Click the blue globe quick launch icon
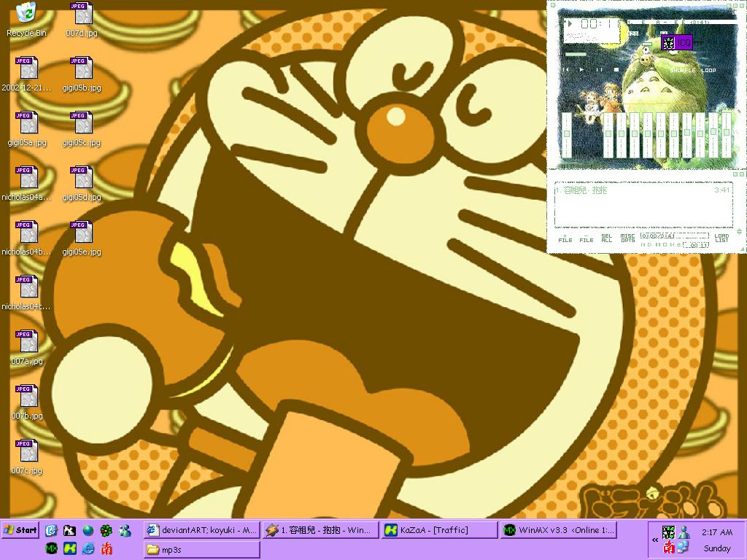The image size is (747, 560). pyautogui.click(x=88, y=530)
